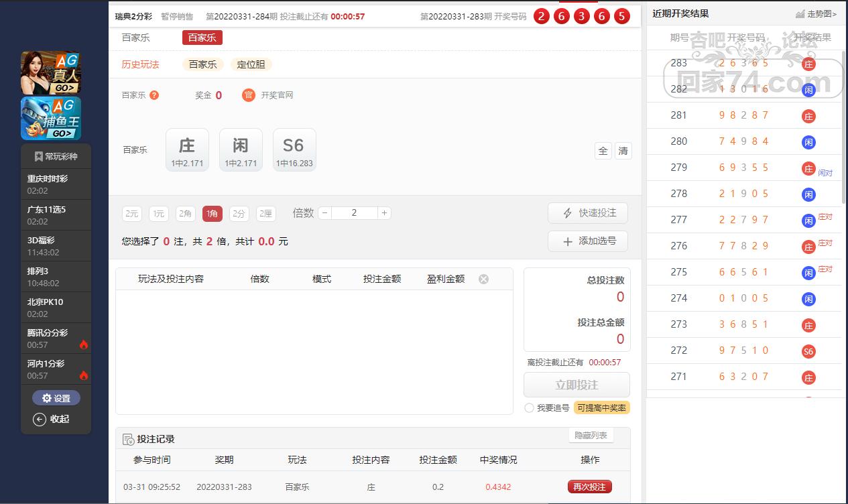
Task: Click 快速投注 quick bet button
Action: point(588,213)
